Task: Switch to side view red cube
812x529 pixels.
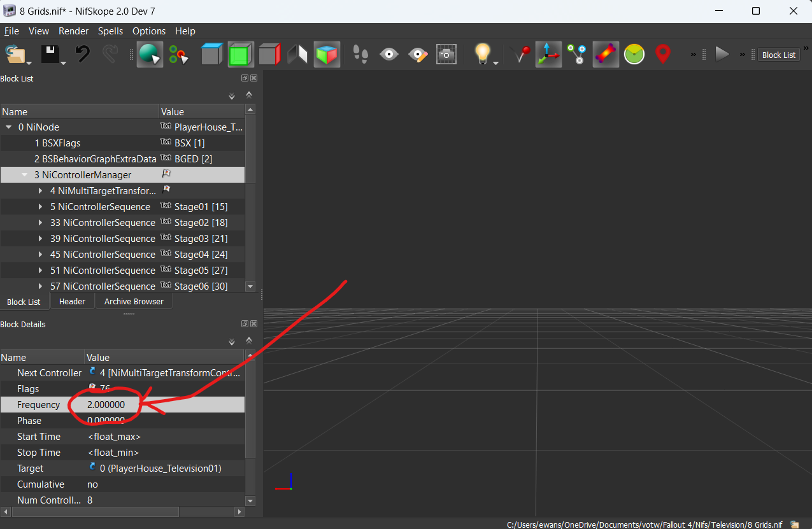Action: 269,54
